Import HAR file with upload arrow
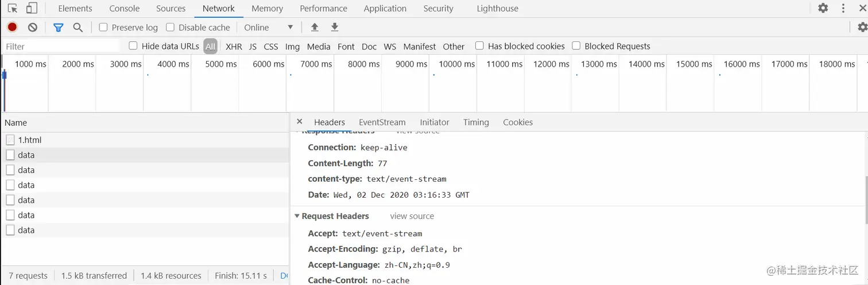Image resolution: width=868 pixels, height=285 pixels. coord(315,27)
